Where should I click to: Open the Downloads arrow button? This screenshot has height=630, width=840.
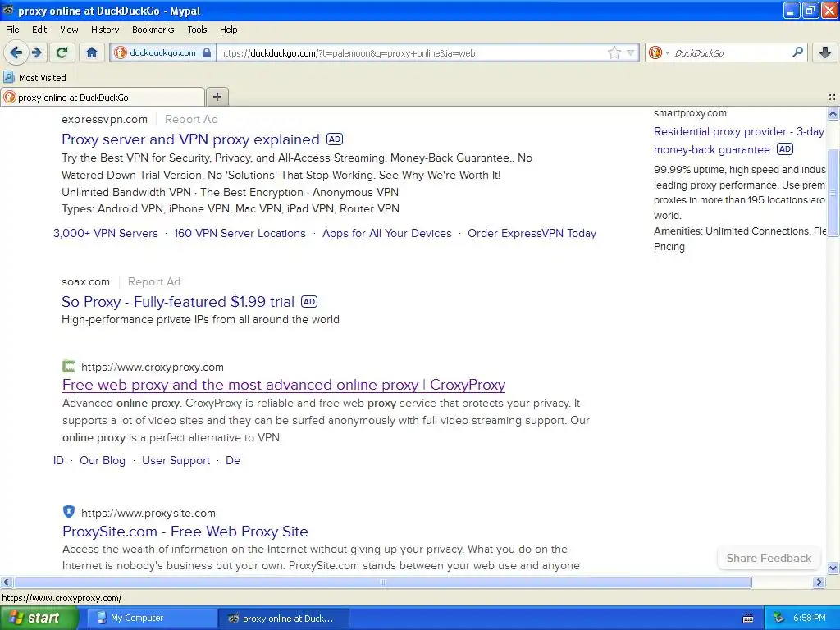pyautogui.click(x=825, y=52)
